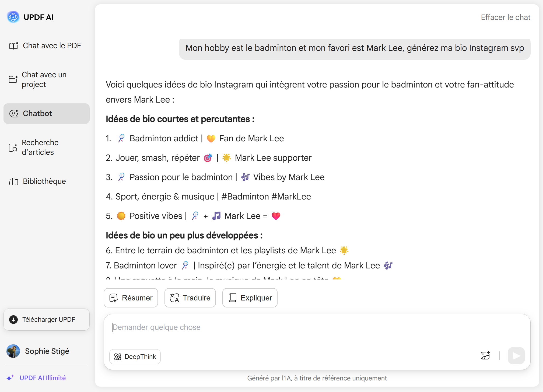Click Effacer le chat
This screenshot has height=392, width=543.
point(506,17)
